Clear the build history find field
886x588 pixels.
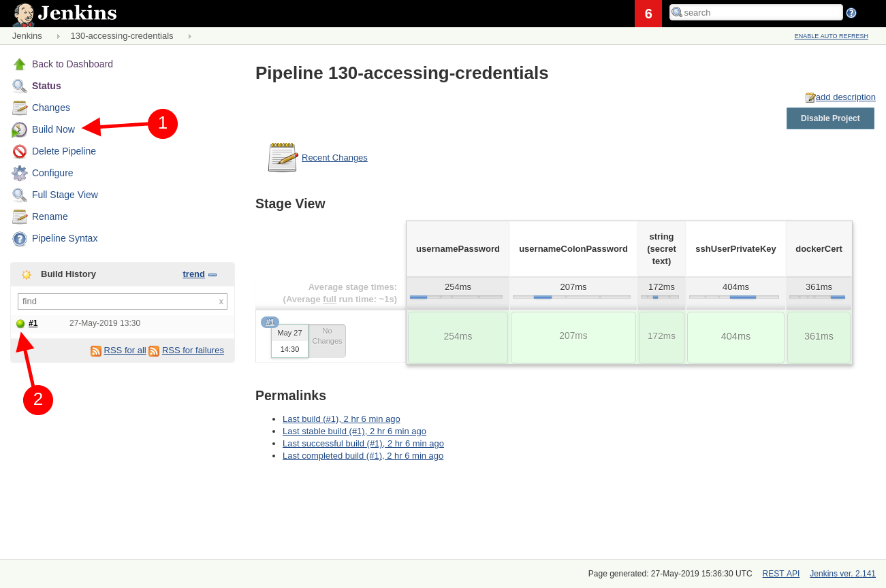coord(221,301)
